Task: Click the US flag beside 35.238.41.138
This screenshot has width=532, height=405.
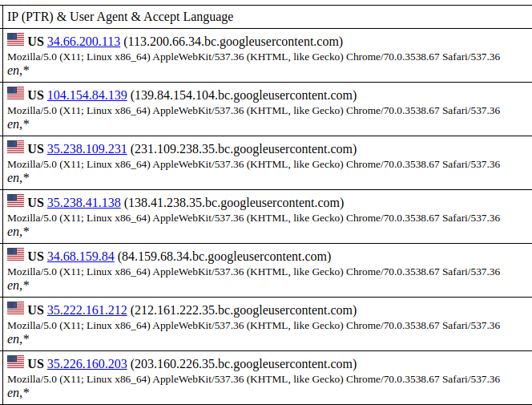Action: pos(15,200)
